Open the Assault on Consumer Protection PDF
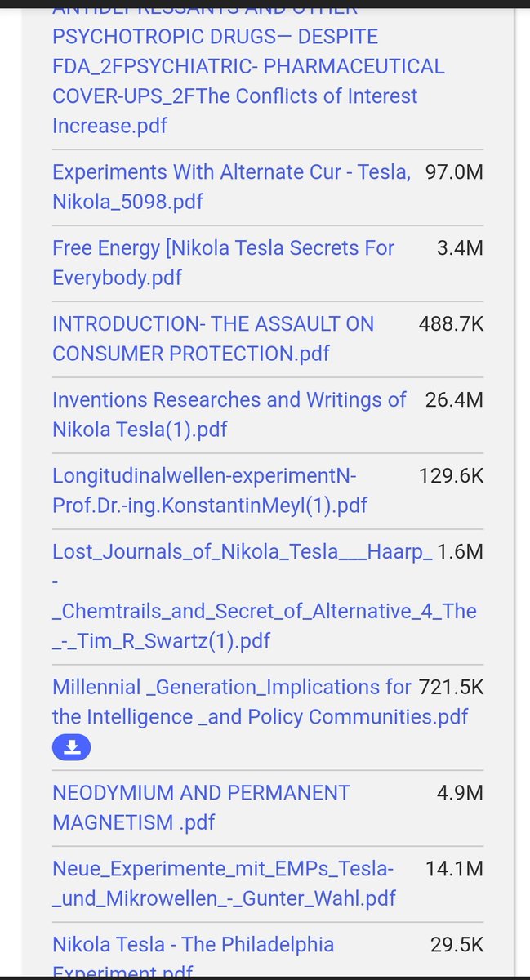This screenshot has height=980, width=530. point(212,338)
